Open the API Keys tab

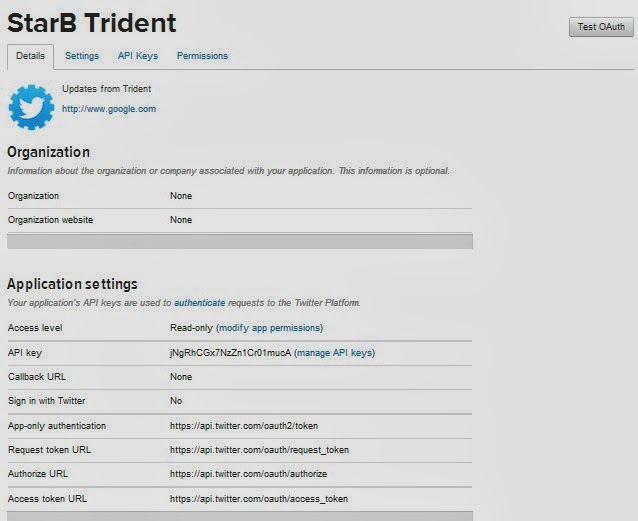point(138,56)
